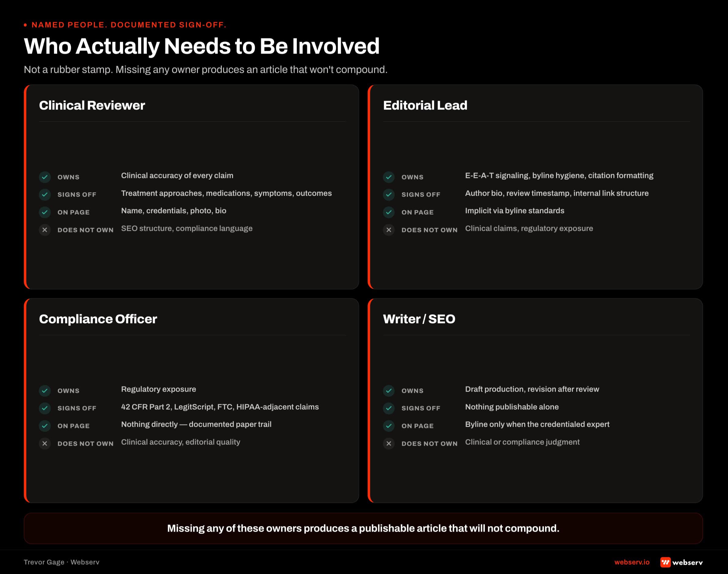Click the OWNS label in Writer / SEO card
Viewport: 728px width, 574px height.
[412, 391]
